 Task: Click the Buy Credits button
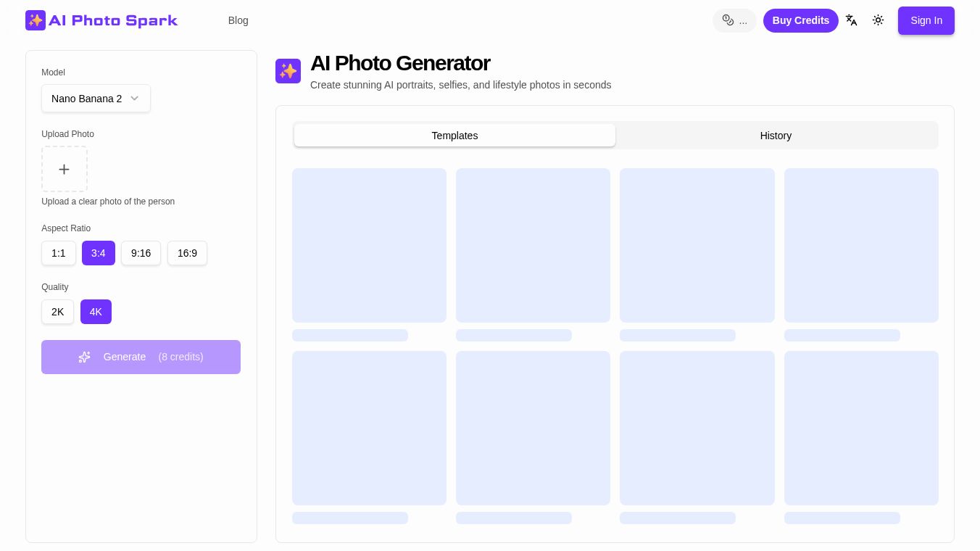click(x=801, y=20)
